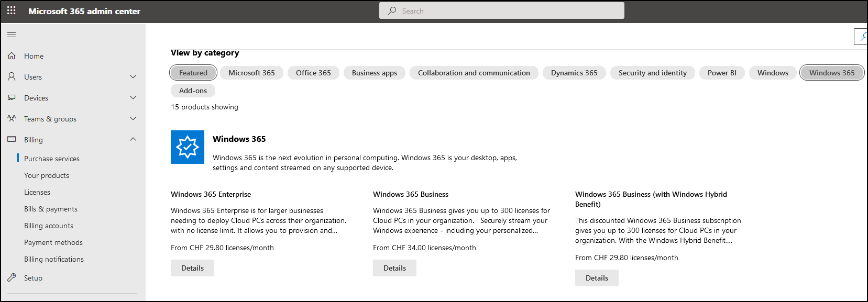Select the Windows category pill

[773, 73]
